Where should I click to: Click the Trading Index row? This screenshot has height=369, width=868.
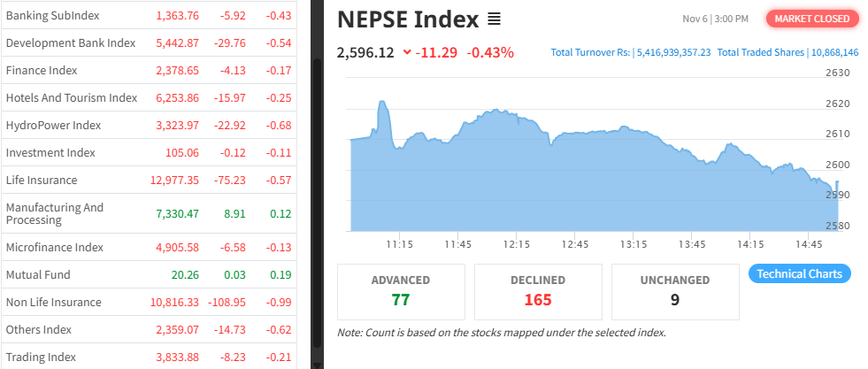[x=41, y=357]
